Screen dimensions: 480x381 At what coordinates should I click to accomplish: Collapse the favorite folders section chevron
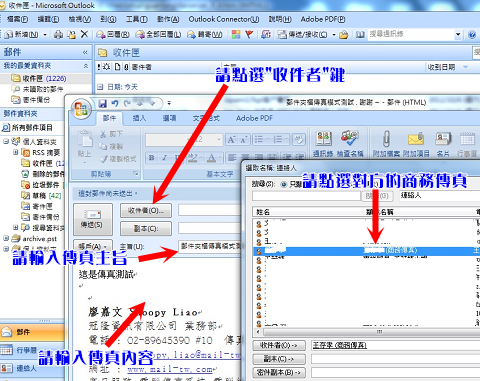[86, 66]
